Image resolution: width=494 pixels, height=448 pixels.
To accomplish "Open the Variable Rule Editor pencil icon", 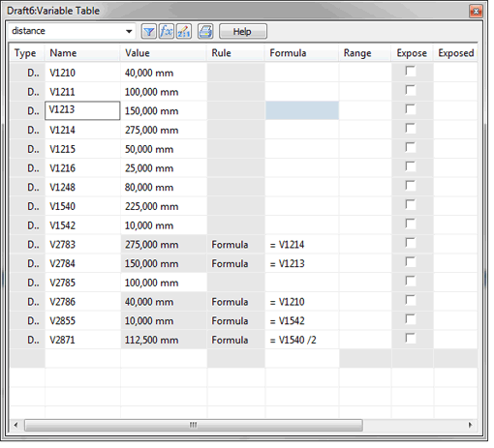I will click(x=184, y=32).
